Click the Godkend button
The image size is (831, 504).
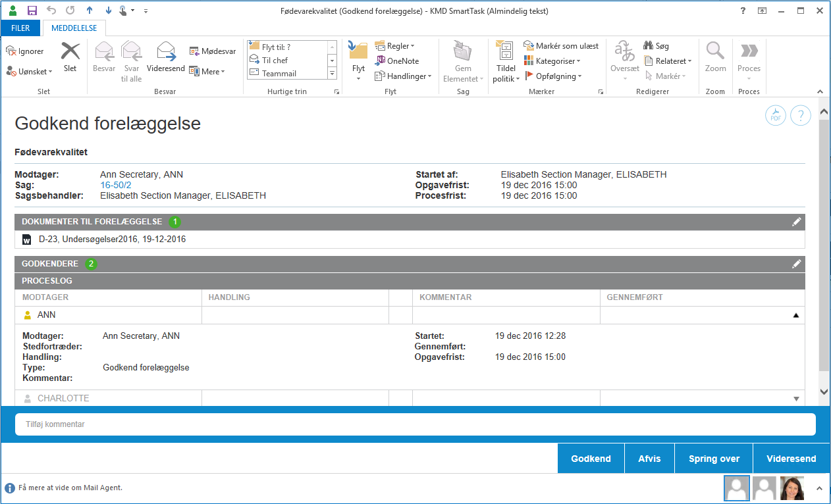tap(591, 459)
